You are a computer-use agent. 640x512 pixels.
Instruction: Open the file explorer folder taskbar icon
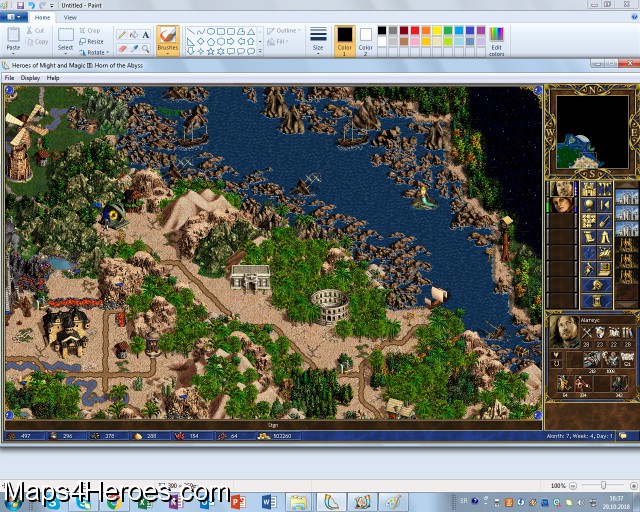pyautogui.click(x=299, y=501)
